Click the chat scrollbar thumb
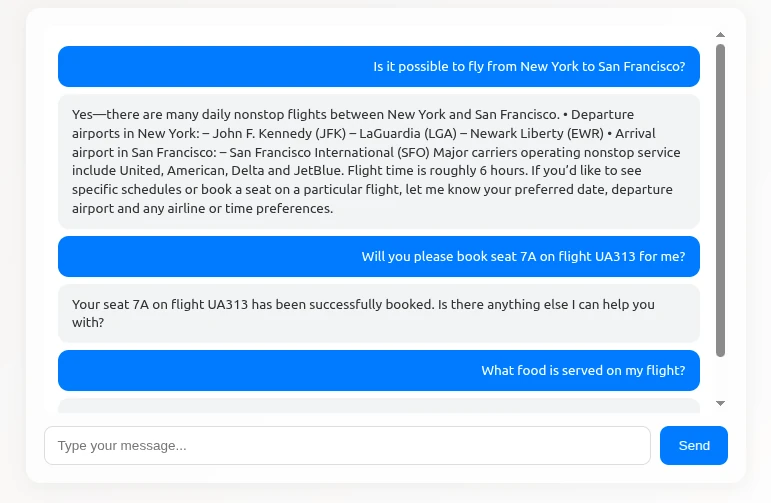The width and height of the screenshot is (771, 503). (720, 200)
